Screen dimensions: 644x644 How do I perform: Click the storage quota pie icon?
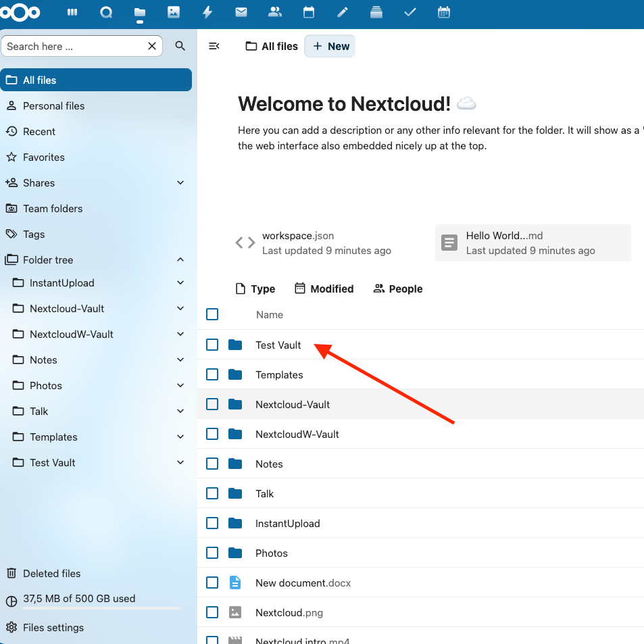click(x=11, y=601)
